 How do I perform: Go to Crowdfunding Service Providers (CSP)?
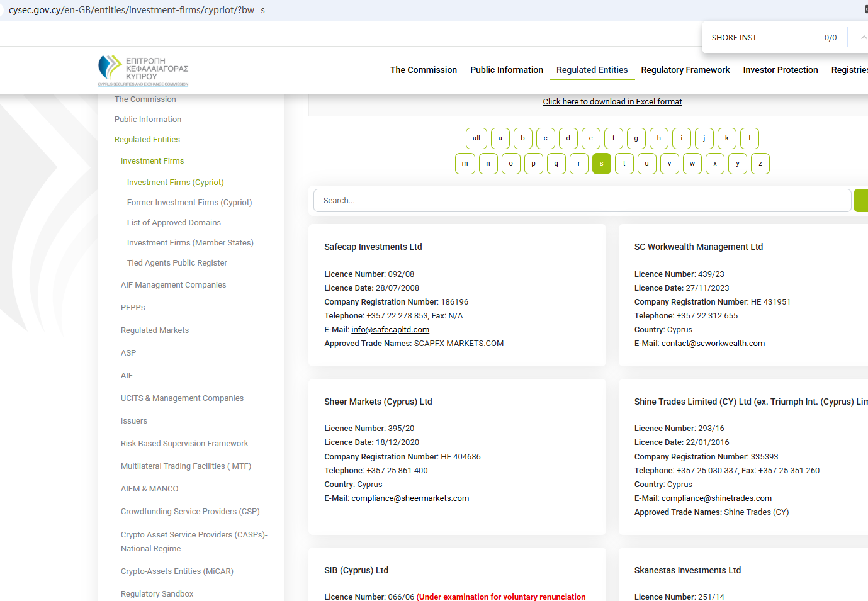click(x=190, y=512)
